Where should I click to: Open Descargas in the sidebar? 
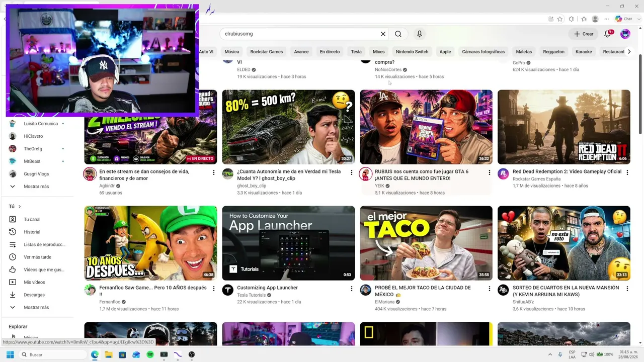click(37, 295)
